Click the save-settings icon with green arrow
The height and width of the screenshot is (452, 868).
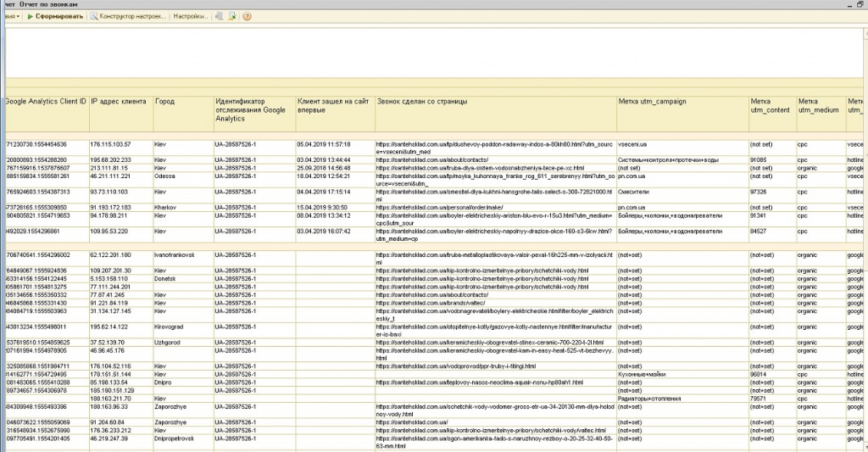point(232,17)
